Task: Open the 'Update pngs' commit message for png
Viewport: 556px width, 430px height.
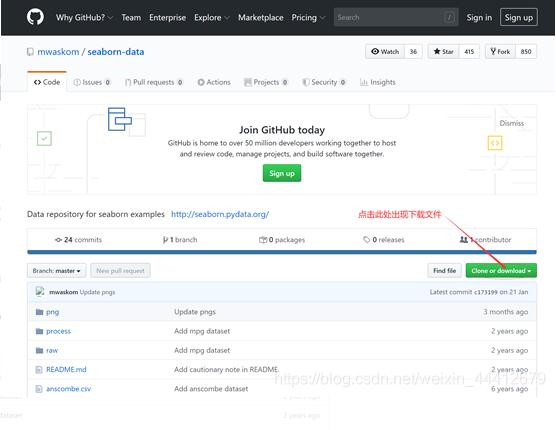Action: click(x=195, y=312)
